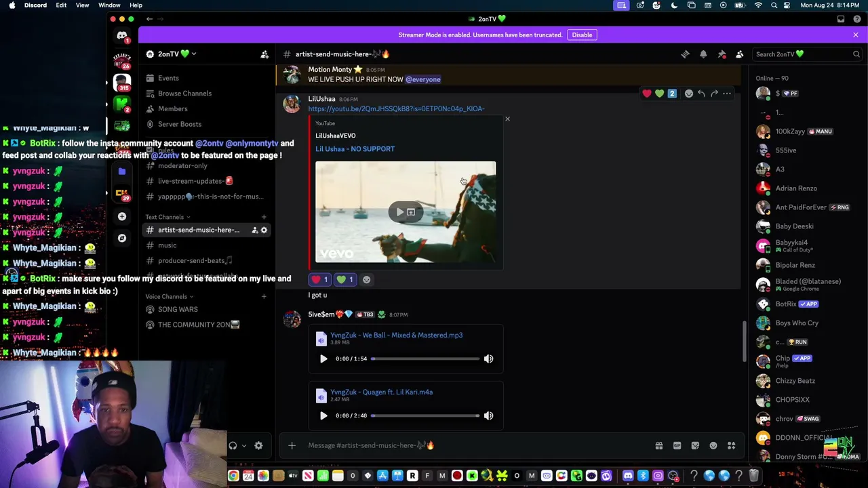Show pinned messages
This screenshot has width=868, height=488.
(722, 54)
